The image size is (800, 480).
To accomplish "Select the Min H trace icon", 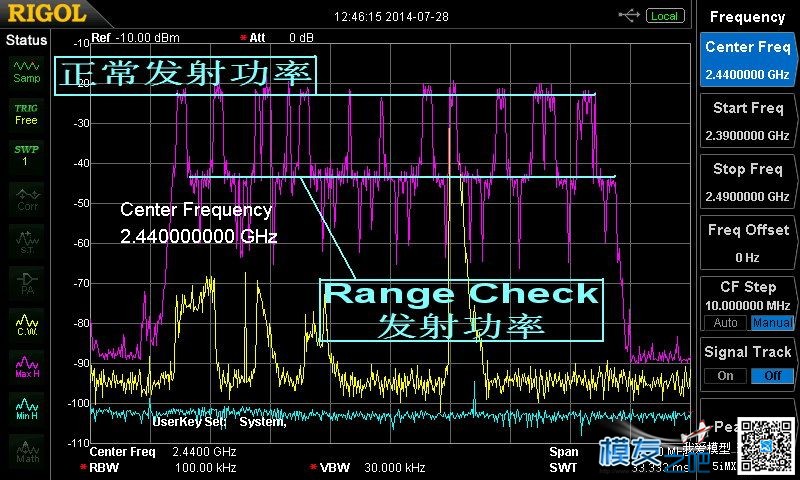I will [27, 408].
